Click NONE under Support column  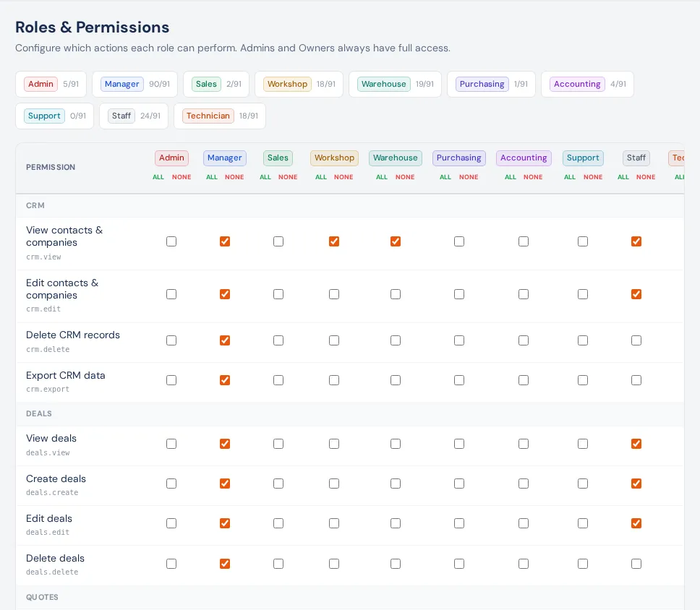(x=593, y=177)
